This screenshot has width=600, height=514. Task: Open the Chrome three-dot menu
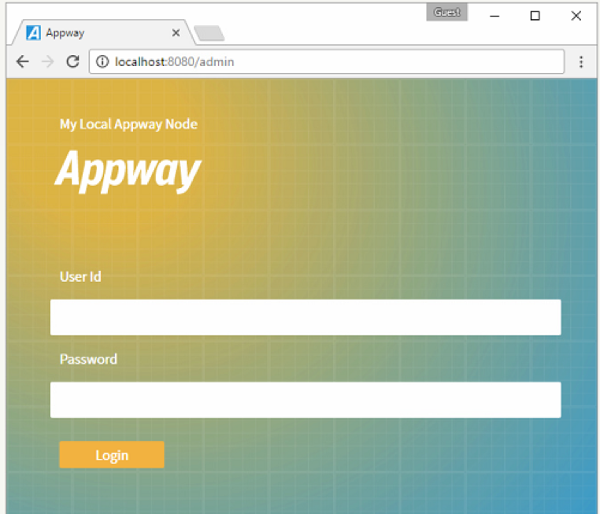tap(581, 61)
